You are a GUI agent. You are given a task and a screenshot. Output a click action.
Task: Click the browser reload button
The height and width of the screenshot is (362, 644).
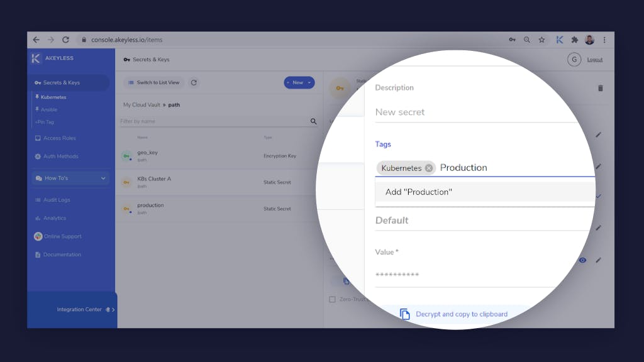65,40
